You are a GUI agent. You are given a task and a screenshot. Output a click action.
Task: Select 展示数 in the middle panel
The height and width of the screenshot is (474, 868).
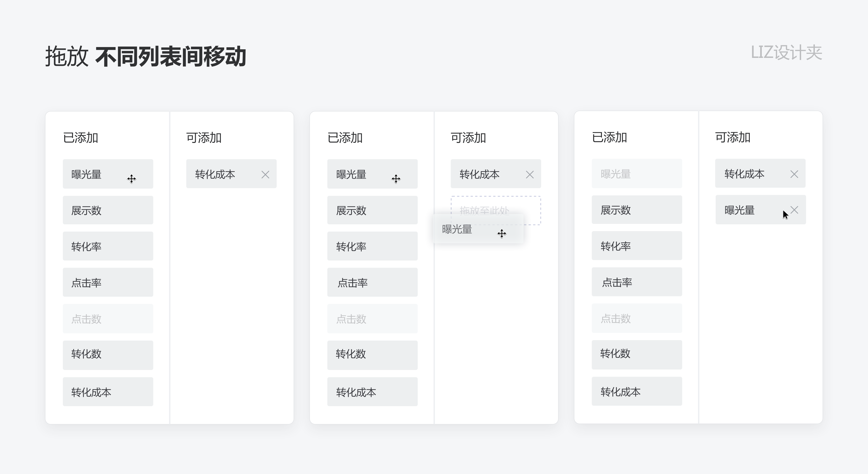372,210
